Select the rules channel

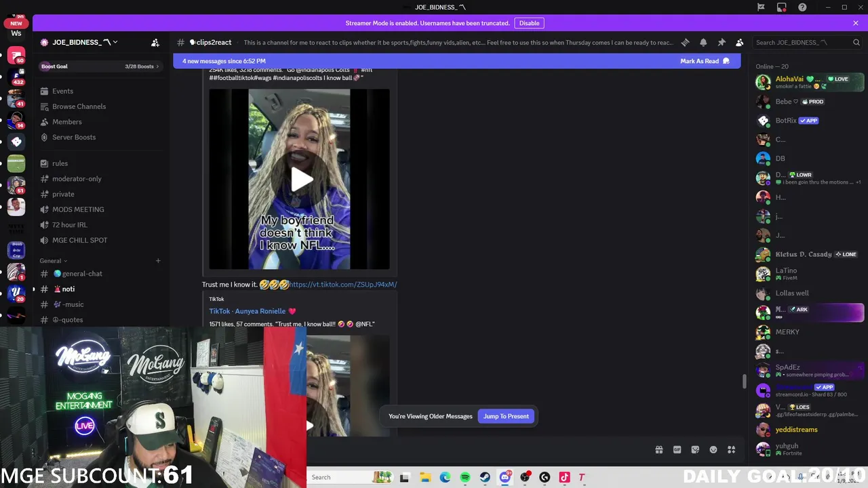100,163
